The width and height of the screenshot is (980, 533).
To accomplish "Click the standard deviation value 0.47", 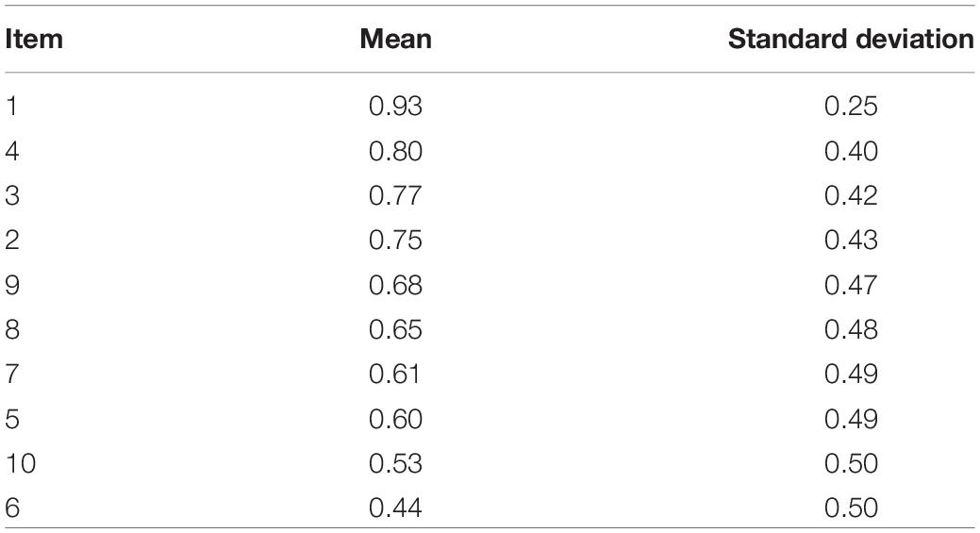I will (851, 285).
